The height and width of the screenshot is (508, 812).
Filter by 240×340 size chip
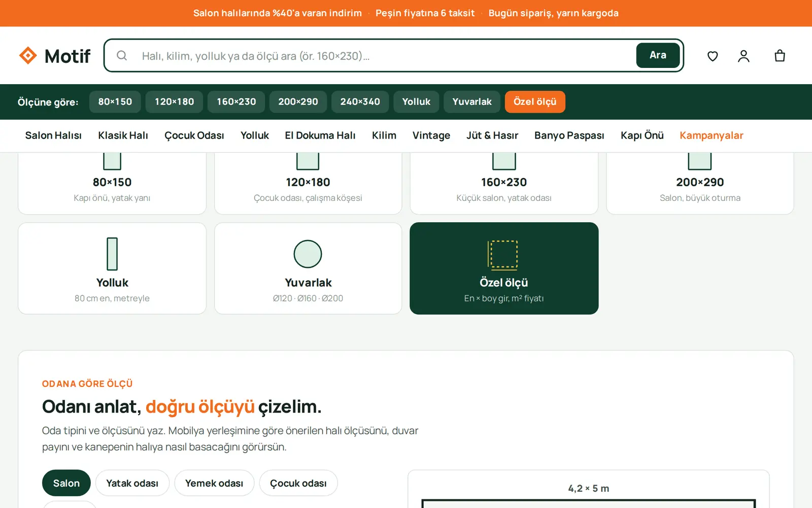(x=360, y=102)
